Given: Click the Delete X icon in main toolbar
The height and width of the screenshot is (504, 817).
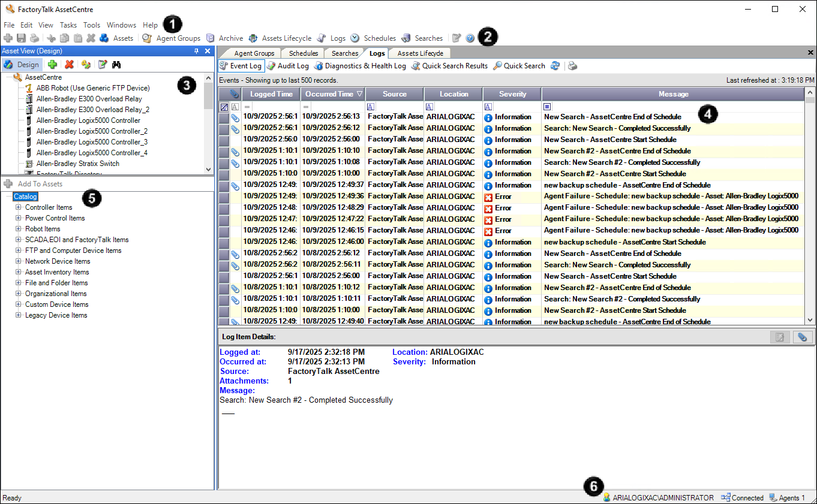Looking at the screenshot, I should click(91, 38).
